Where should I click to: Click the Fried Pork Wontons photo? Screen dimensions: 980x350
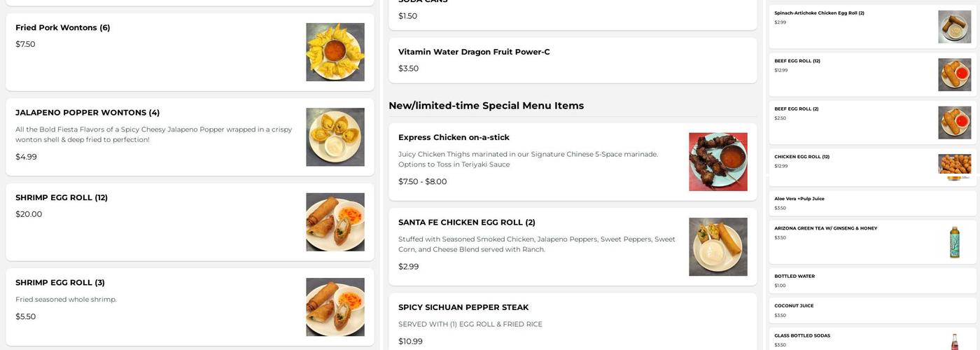pyautogui.click(x=335, y=52)
